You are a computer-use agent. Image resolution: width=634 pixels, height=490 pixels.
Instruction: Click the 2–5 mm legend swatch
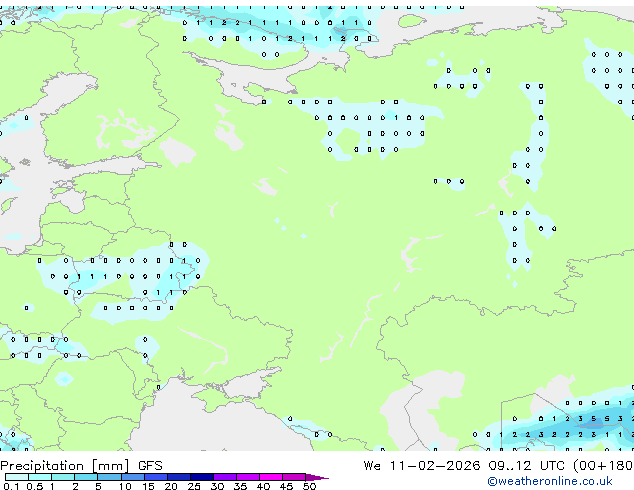point(86,477)
